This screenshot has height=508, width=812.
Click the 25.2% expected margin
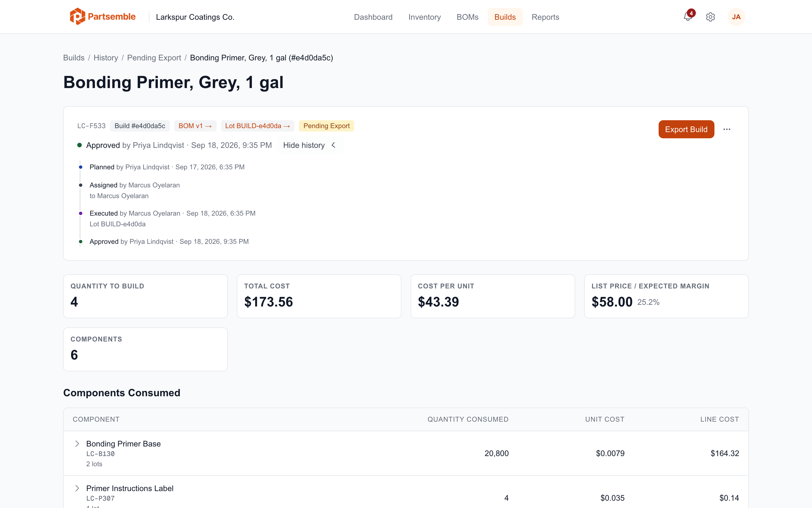click(x=648, y=302)
